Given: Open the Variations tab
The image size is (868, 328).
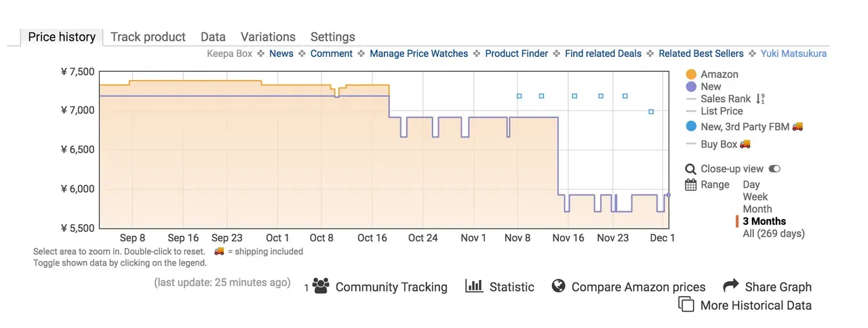Looking at the screenshot, I should (x=268, y=37).
